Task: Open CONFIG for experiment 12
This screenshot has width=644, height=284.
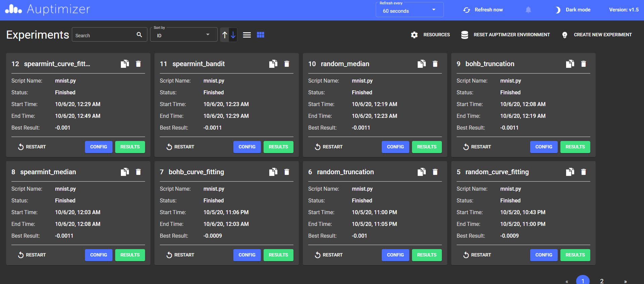Action: tap(99, 147)
